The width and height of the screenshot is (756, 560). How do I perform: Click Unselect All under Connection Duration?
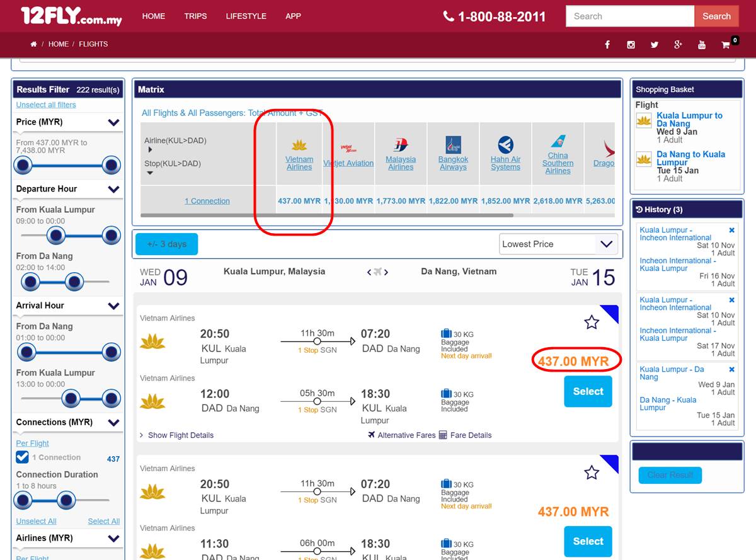[36, 522]
